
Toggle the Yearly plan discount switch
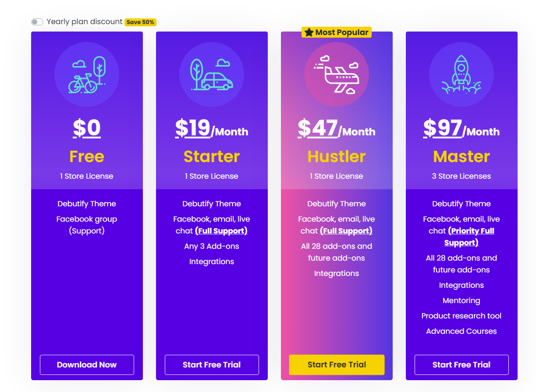[37, 22]
